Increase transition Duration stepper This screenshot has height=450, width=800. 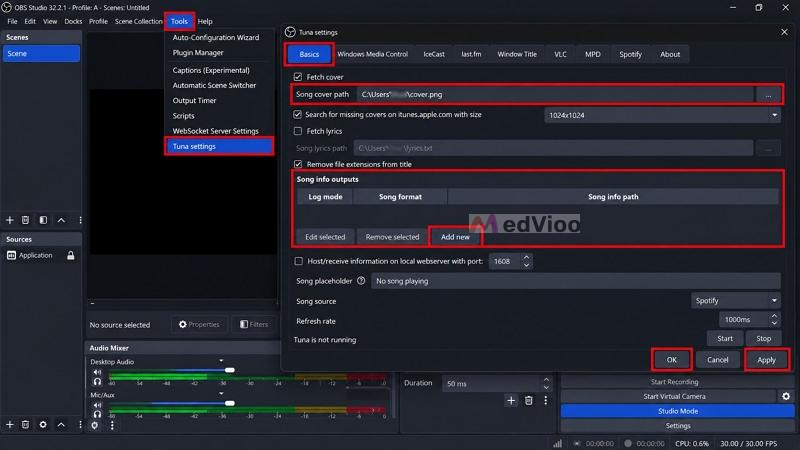(546, 380)
